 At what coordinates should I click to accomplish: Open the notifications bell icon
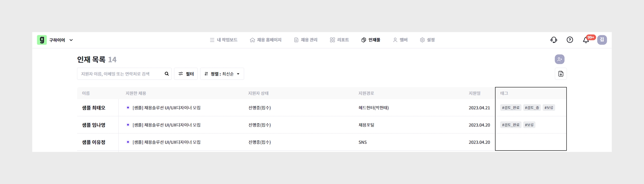(586, 40)
